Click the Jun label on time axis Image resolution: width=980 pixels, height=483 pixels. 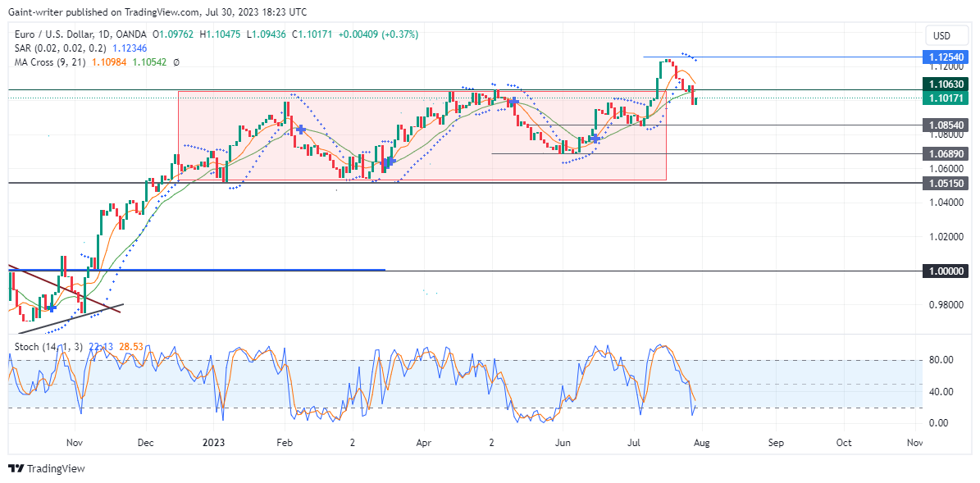click(563, 442)
